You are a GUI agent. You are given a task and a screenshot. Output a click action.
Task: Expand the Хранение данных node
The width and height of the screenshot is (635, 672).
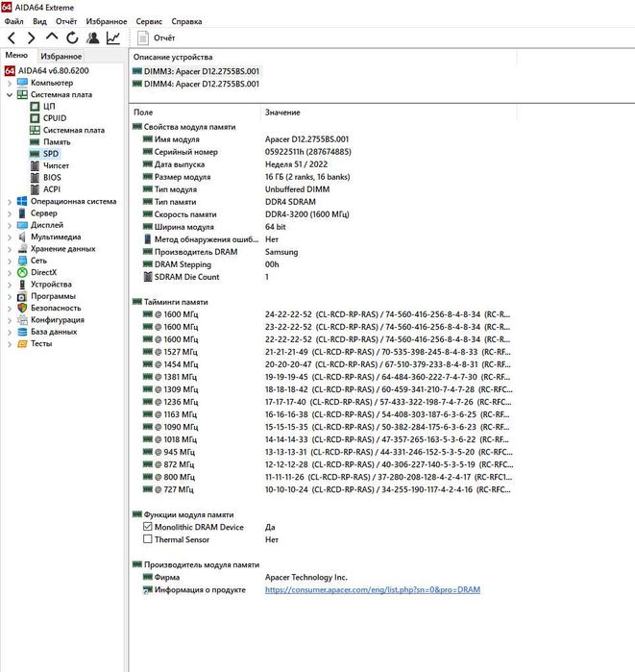10,249
